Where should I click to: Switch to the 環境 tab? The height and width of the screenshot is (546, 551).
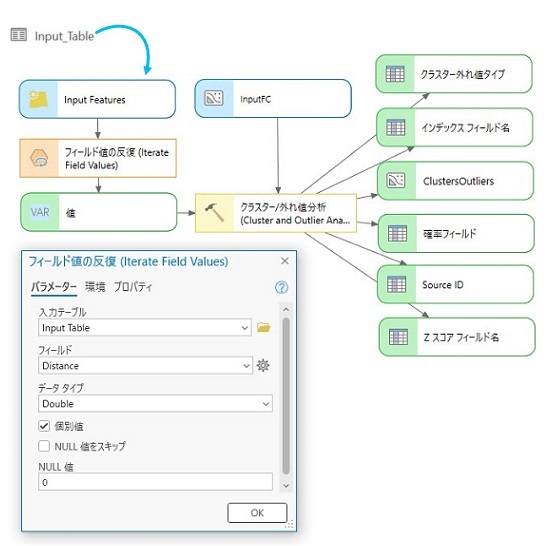coord(95,287)
